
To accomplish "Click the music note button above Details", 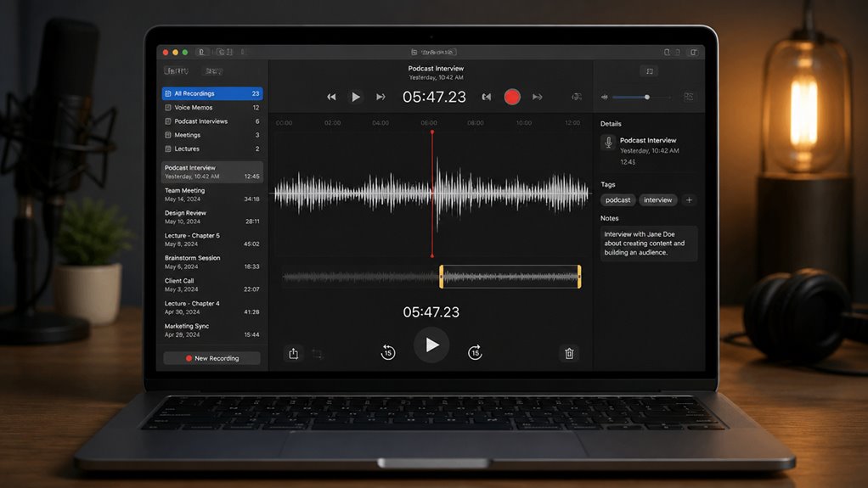I will [650, 70].
